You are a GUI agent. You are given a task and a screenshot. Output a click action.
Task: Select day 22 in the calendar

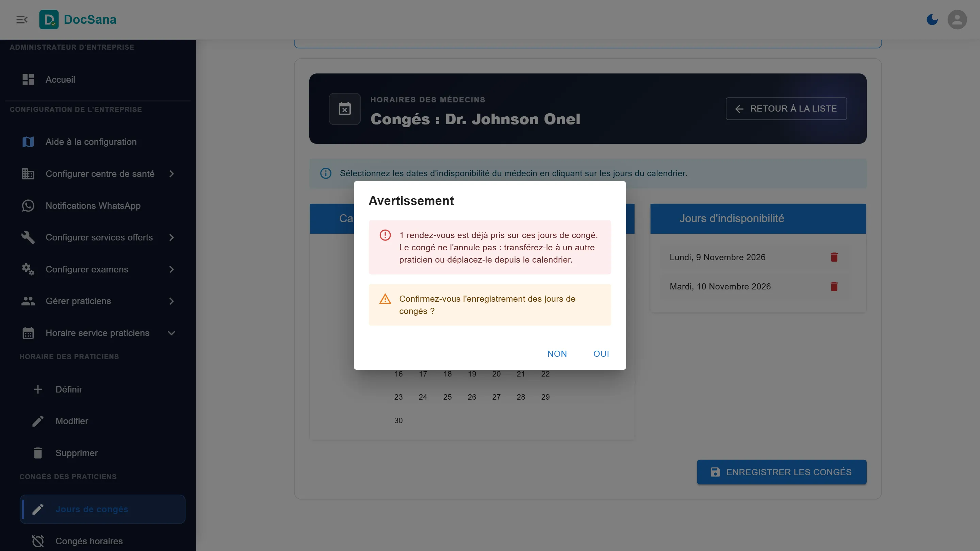[x=545, y=374]
